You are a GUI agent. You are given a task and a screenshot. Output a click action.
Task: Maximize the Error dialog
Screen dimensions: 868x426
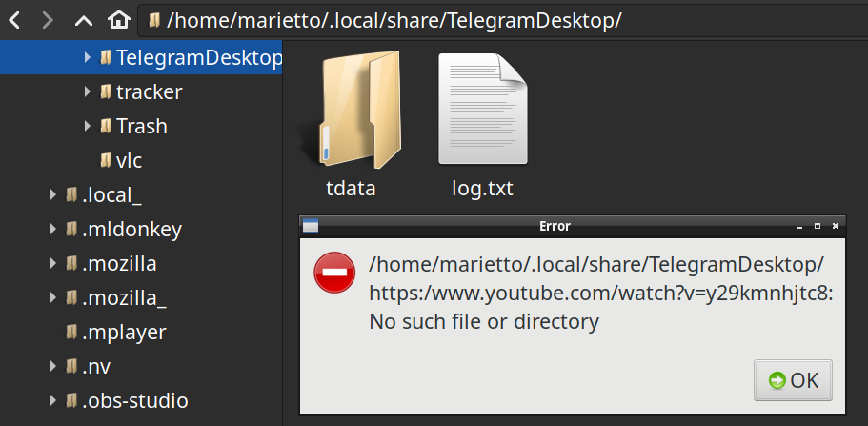818,226
